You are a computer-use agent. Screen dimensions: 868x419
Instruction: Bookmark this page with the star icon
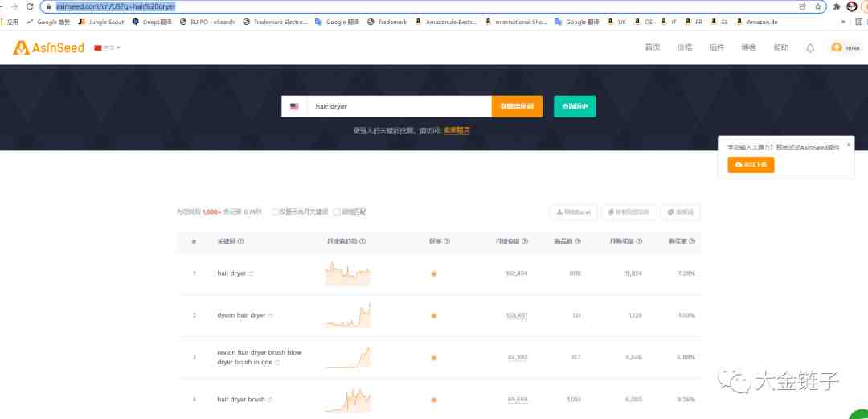coord(819,6)
